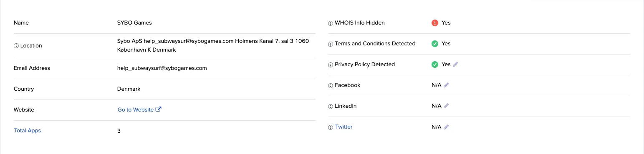
Task: Edit the Privacy Policy Detected value with the pencil
Action: point(455,64)
